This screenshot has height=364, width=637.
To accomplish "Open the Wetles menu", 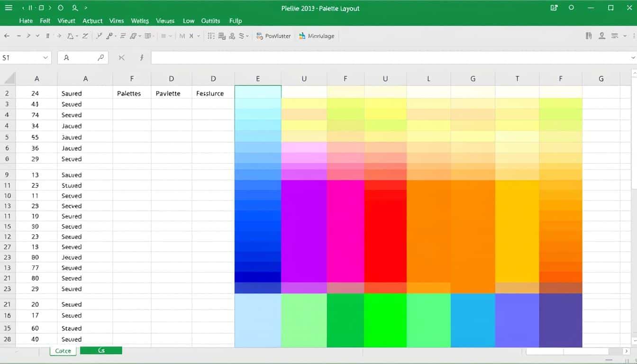I will coord(140,21).
